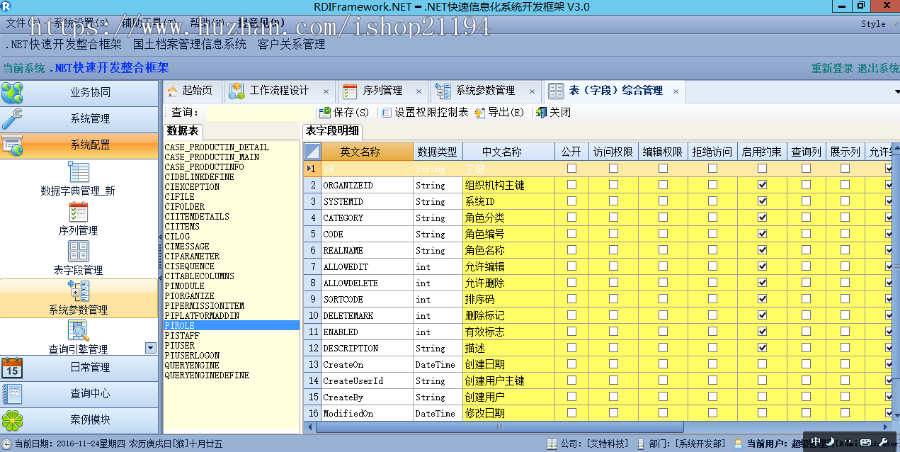The width and height of the screenshot is (900, 452).
Task: Switch to 工作流程设计 tab
Action: coord(280,91)
